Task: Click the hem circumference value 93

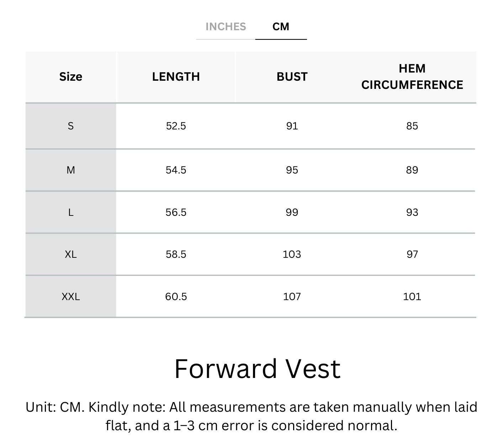Action: tap(412, 212)
